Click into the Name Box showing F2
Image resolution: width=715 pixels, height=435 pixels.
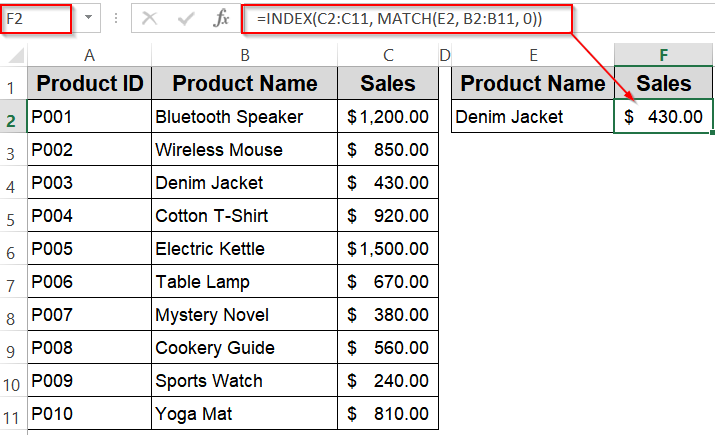click(35, 18)
